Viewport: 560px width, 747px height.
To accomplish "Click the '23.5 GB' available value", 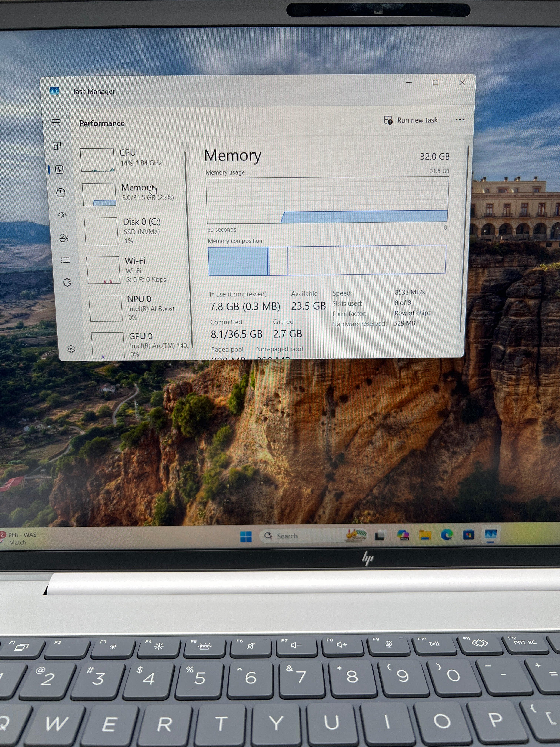I will coord(308,306).
